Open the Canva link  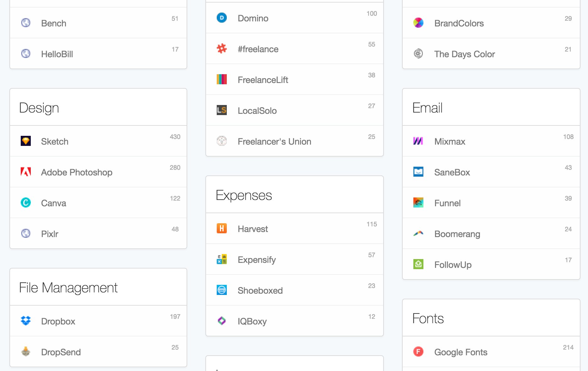[54, 203]
